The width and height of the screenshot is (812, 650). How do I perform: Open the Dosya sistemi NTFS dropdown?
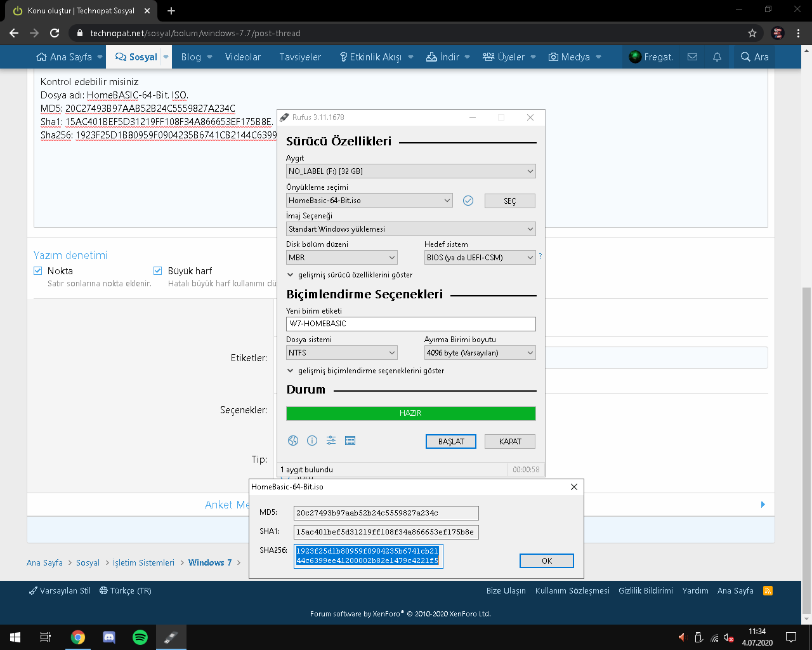point(342,353)
